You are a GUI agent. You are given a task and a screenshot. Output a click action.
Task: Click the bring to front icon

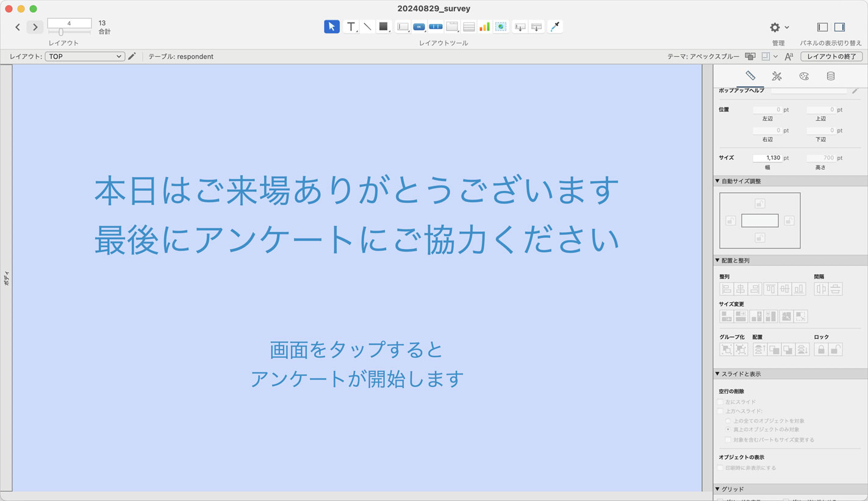(759, 350)
